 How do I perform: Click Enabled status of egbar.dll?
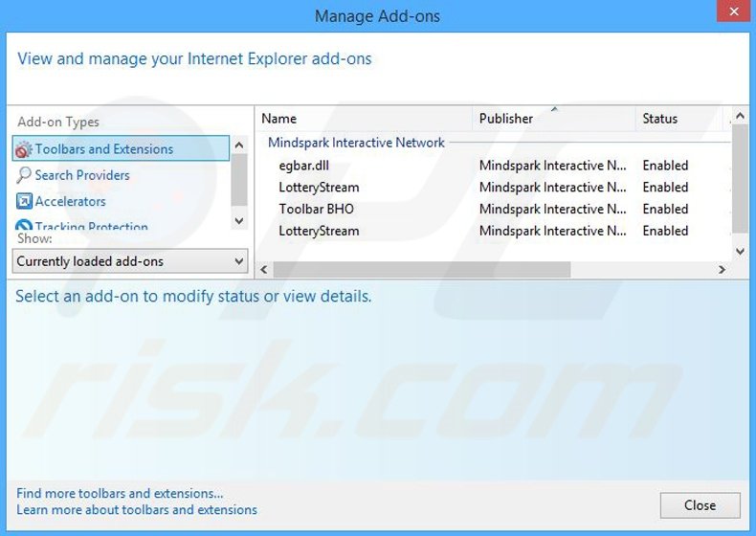(665, 166)
